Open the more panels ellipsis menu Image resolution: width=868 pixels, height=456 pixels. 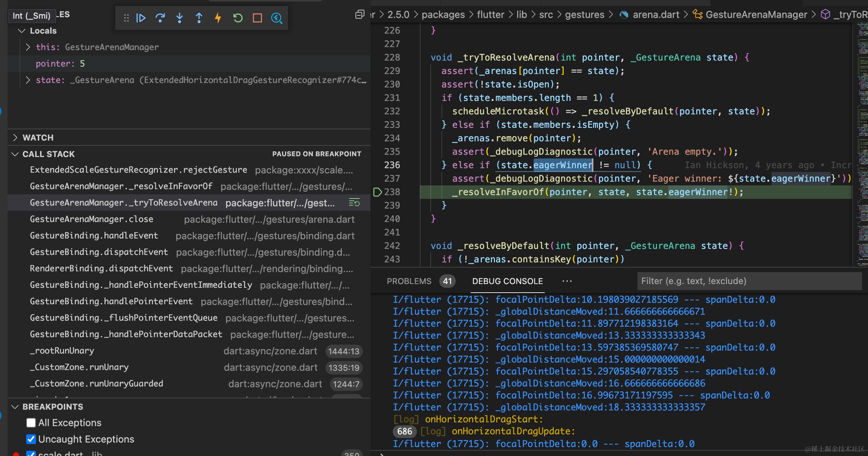tap(567, 281)
